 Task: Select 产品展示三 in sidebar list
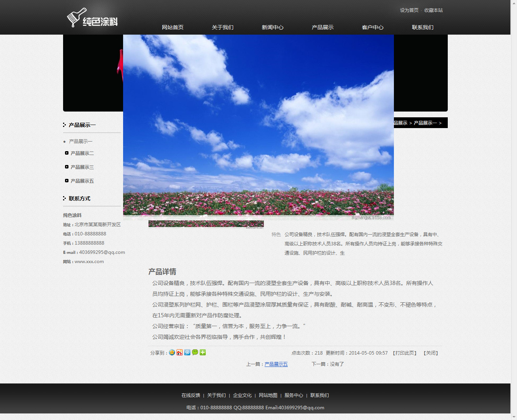tap(82, 167)
